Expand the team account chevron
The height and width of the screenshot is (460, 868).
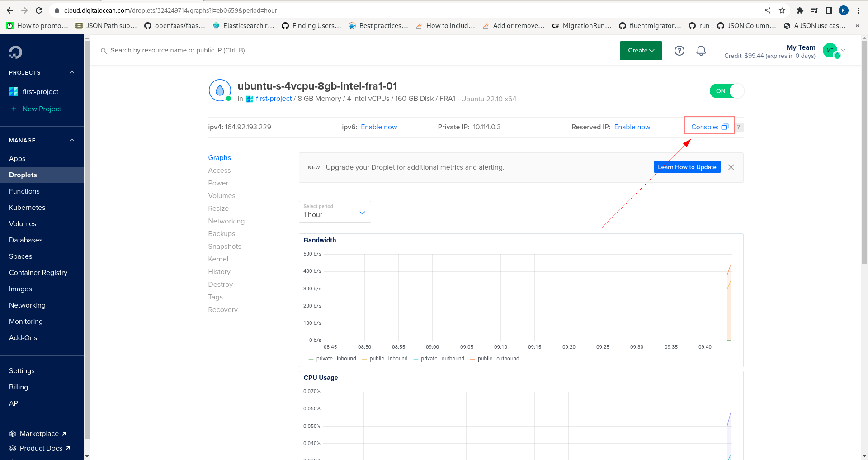(843, 50)
